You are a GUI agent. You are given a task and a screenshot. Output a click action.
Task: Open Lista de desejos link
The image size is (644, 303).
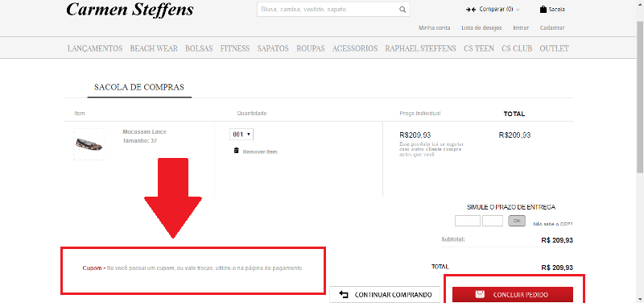click(x=481, y=28)
